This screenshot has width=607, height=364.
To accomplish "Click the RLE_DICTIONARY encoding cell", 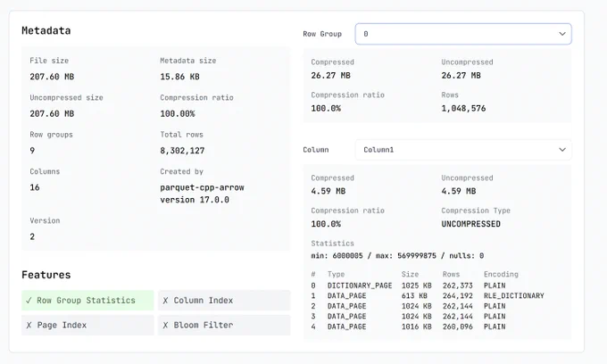I will [513, 296].
